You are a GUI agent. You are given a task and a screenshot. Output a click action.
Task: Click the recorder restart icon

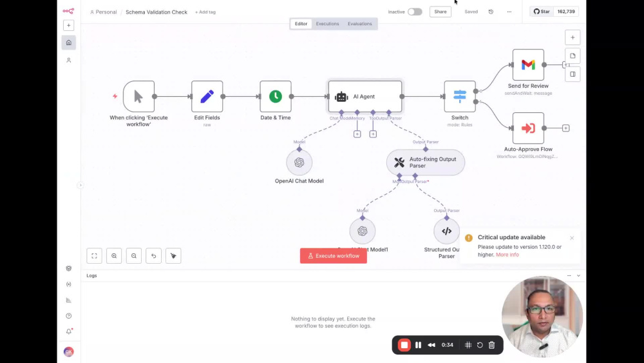480,345
